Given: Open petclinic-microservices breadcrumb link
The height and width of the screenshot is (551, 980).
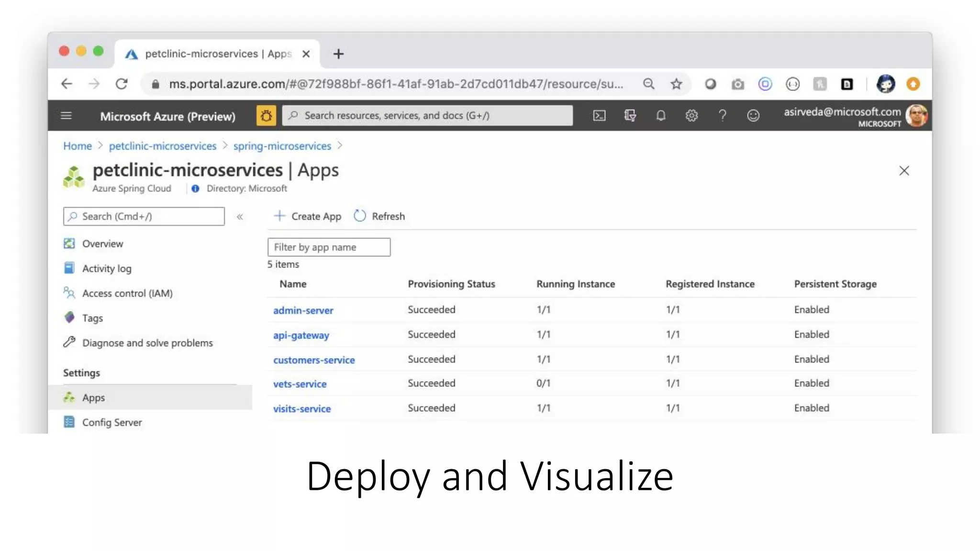Looking at the screenshot, I should click(163, 146).
